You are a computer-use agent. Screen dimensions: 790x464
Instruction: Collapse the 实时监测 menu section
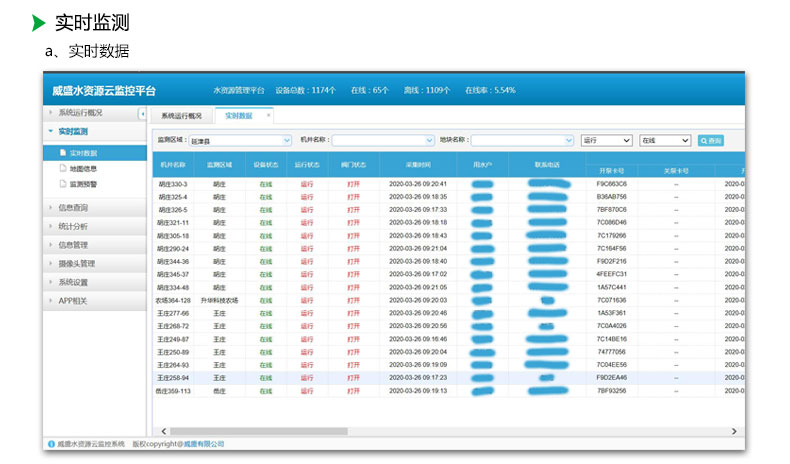click(x=73, y=131)
